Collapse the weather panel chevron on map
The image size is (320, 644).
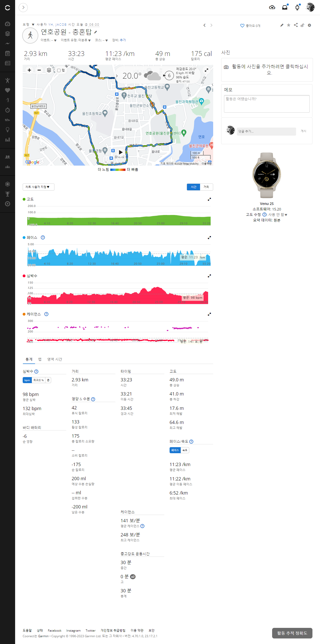click(x=117, y=76)
